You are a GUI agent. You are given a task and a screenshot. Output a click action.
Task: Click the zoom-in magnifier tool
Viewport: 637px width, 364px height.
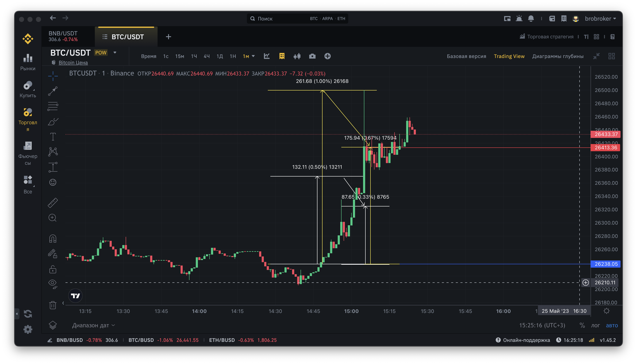[52, 218]
